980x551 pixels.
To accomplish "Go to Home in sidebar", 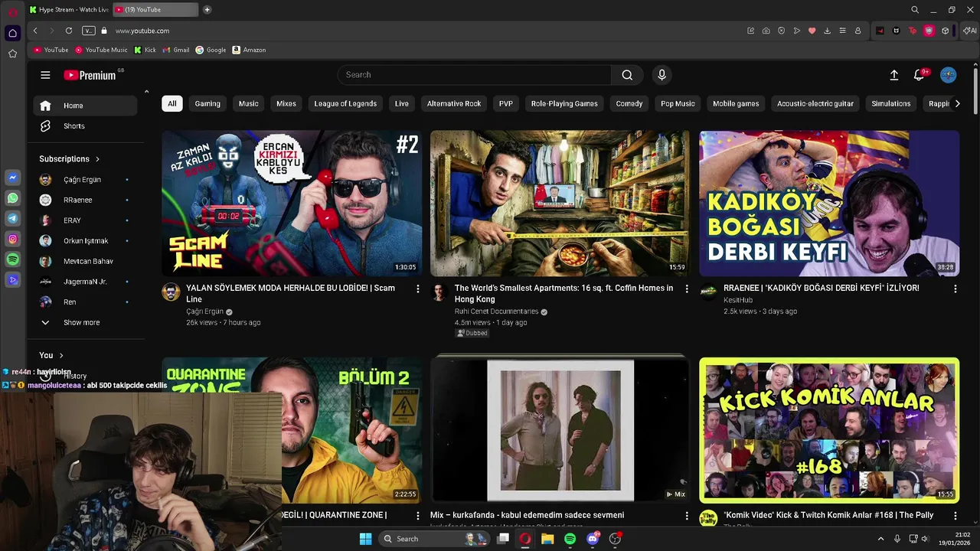I will point(85,106).
